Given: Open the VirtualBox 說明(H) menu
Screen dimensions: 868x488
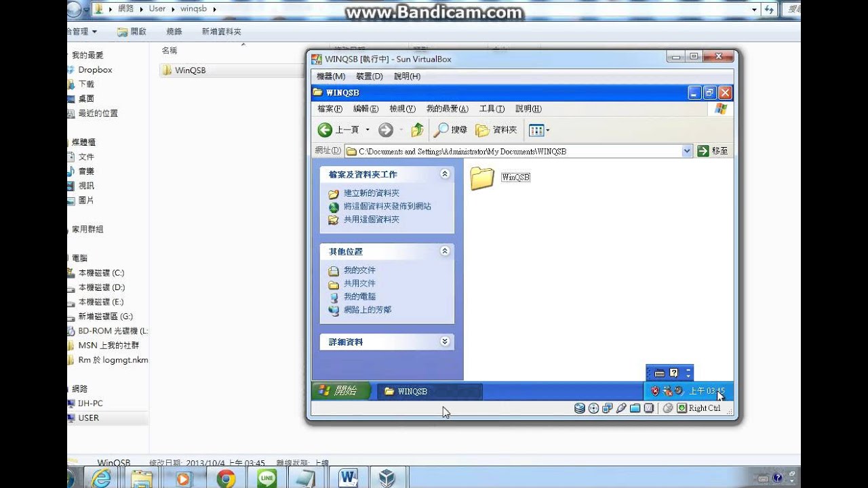Looking at the screenshot, I should click(407, 77).
